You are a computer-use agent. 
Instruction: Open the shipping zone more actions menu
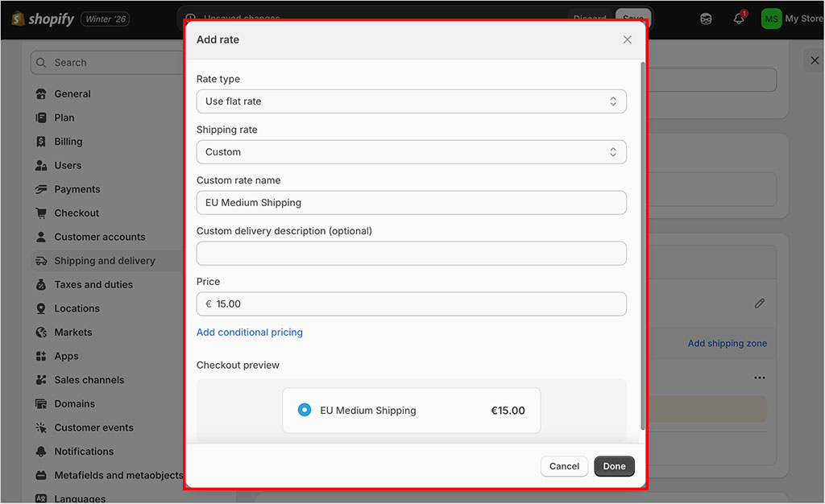point(759,377)
